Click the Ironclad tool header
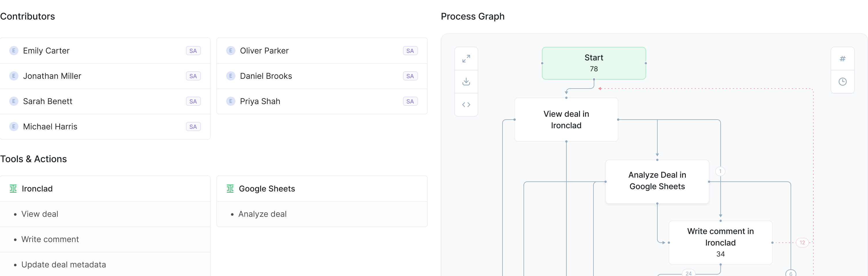 (x=105, y=189)
